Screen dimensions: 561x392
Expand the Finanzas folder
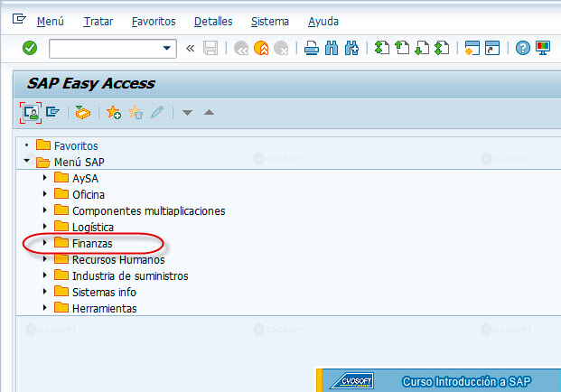coord(45,243)
